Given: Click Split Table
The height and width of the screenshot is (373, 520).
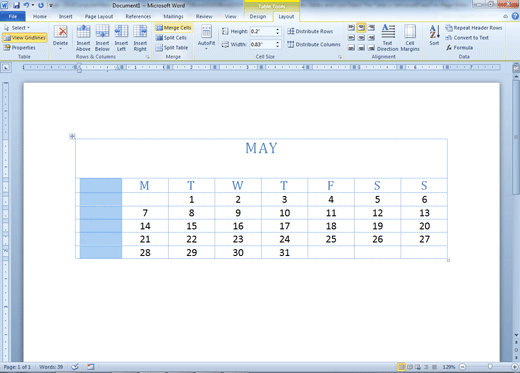Looking at the screenshot, I should pos(172,48).
